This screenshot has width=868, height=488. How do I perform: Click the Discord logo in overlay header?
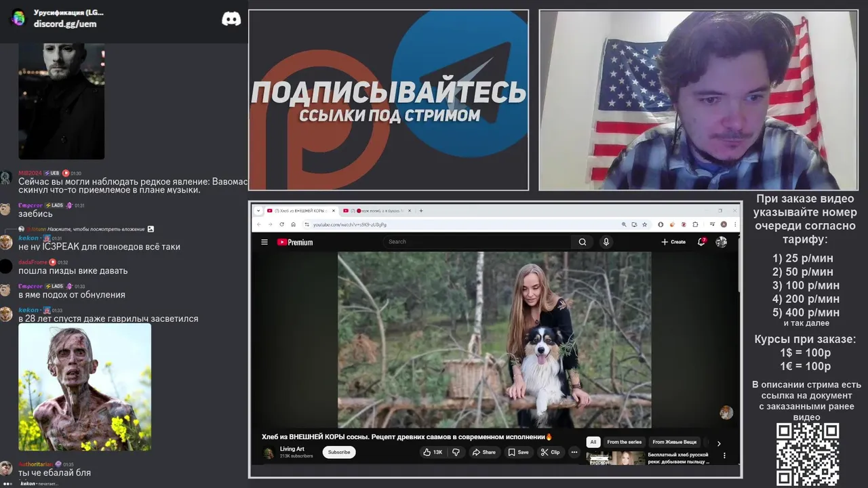click(x=231, y=19)
